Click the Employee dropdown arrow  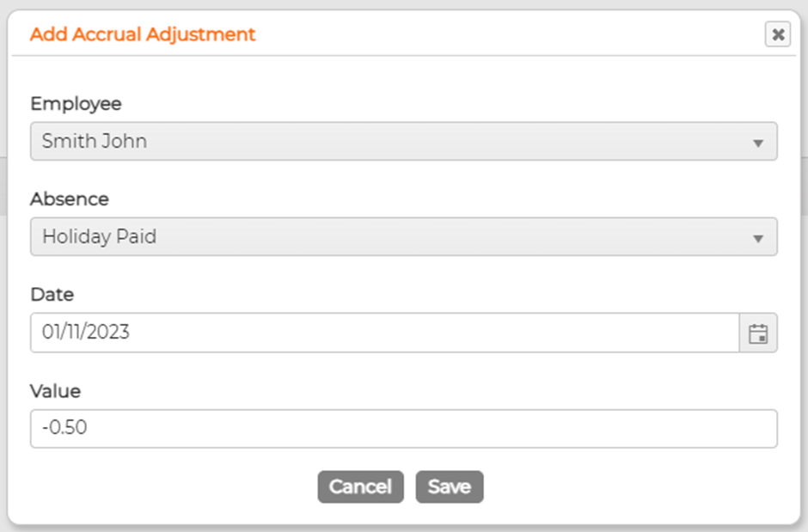click(x=758, y=143)
